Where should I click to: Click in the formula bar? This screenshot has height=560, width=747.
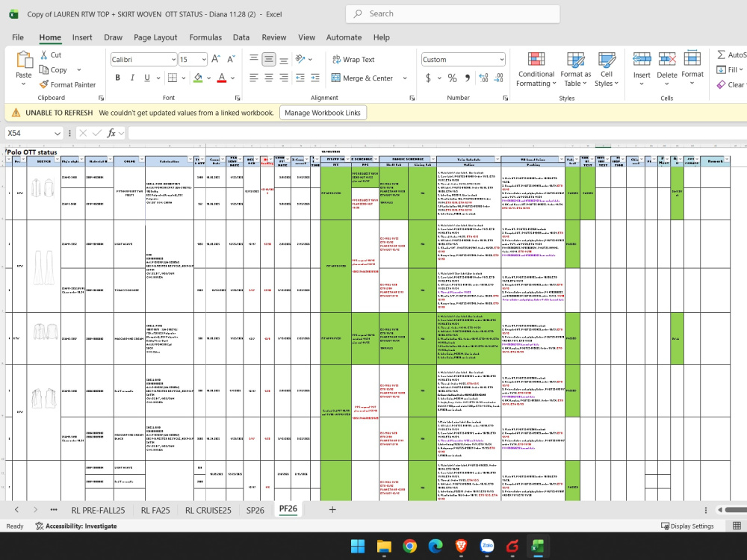coord(436,133)
